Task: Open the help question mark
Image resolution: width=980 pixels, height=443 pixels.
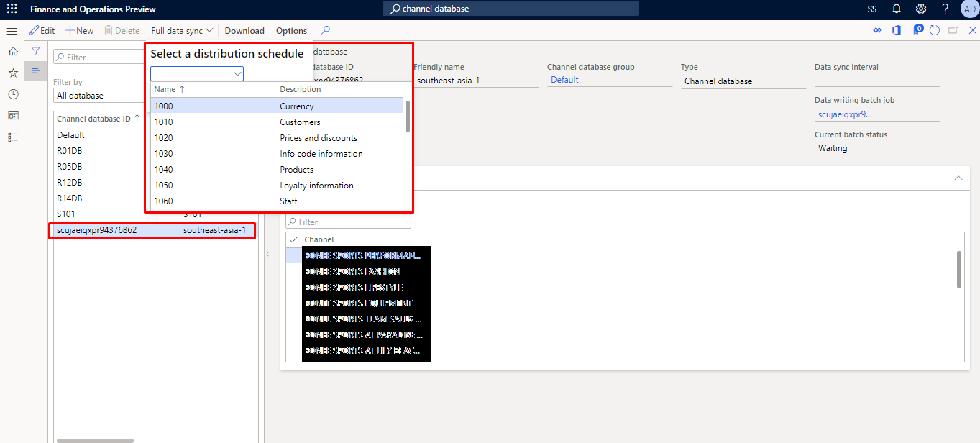Action: (945, 9)
